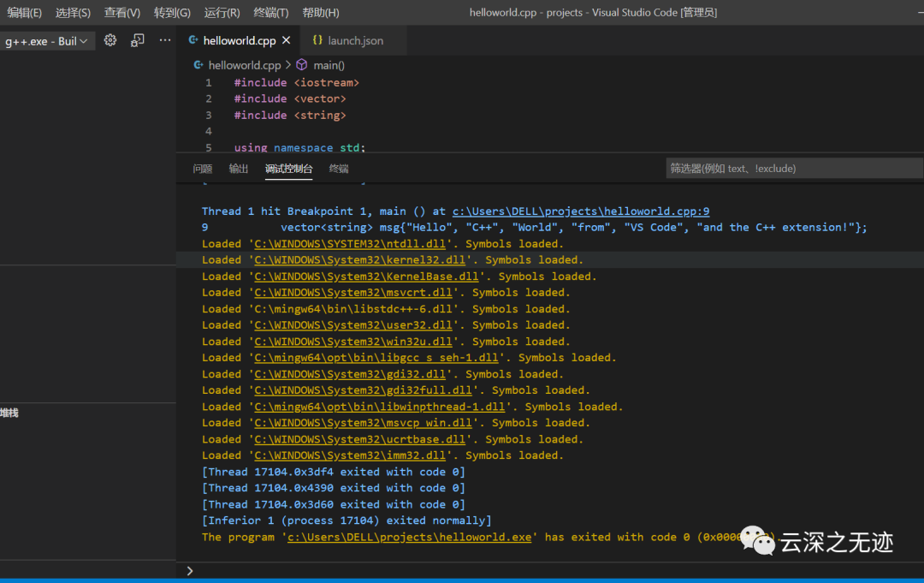The height and width of the screenshot is (583, 924).
Task: Open the ntdll.dll path link
Action: tap(350, 244)
